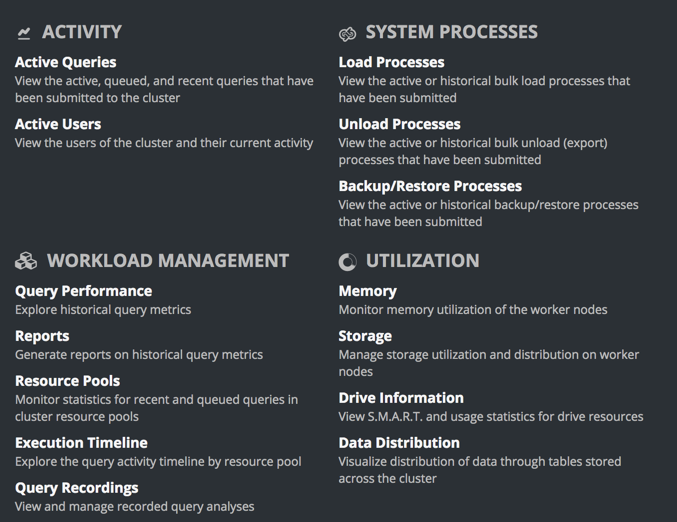Image resolution: width=677 pixels, height=522 pixels.
Task: View Data Distribution
Action: [399, 443]
